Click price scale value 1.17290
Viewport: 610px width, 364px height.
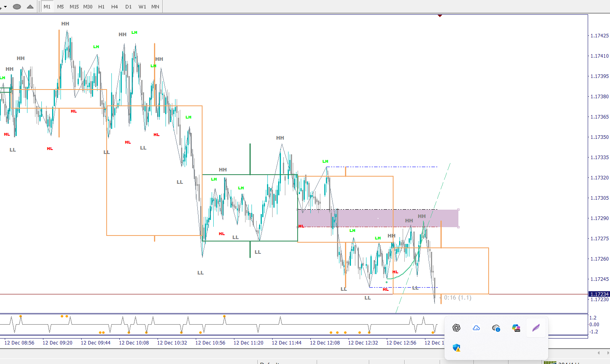coord(599,218)
